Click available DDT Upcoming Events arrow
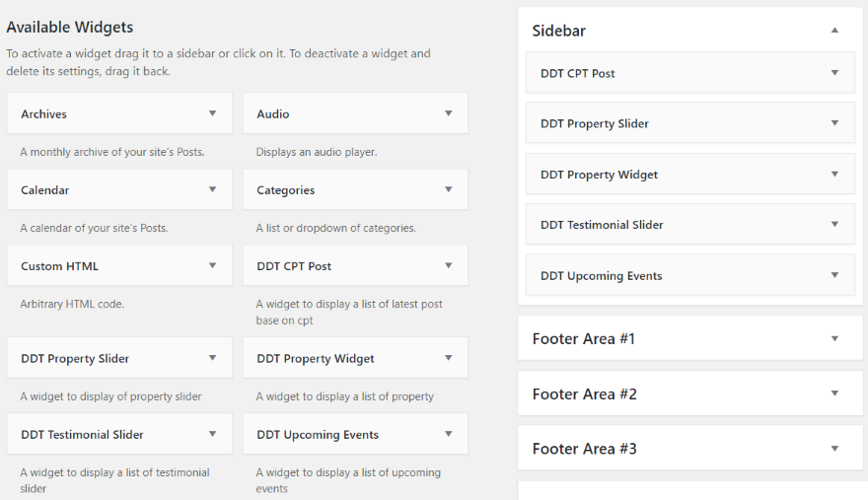868x500 pixels. 448,434
